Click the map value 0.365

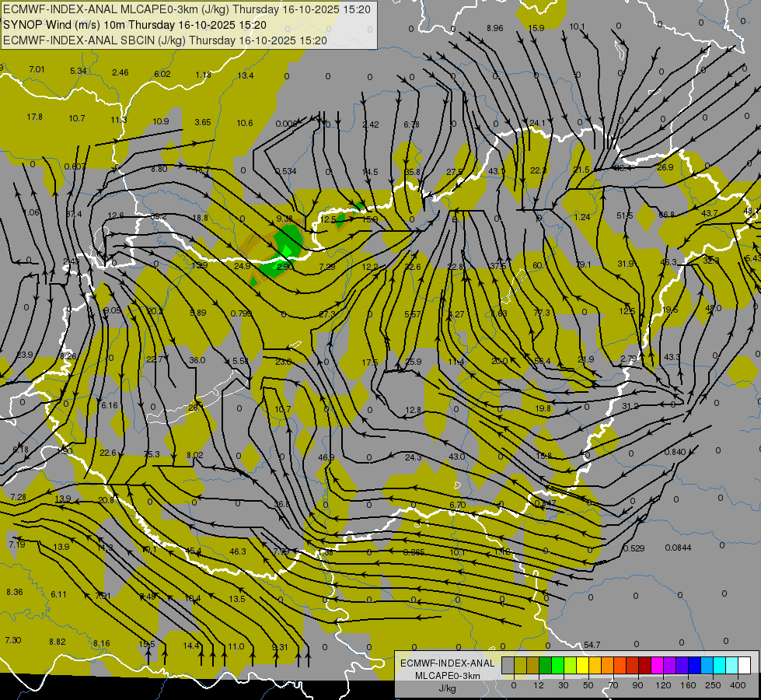(x=414, y=552)
